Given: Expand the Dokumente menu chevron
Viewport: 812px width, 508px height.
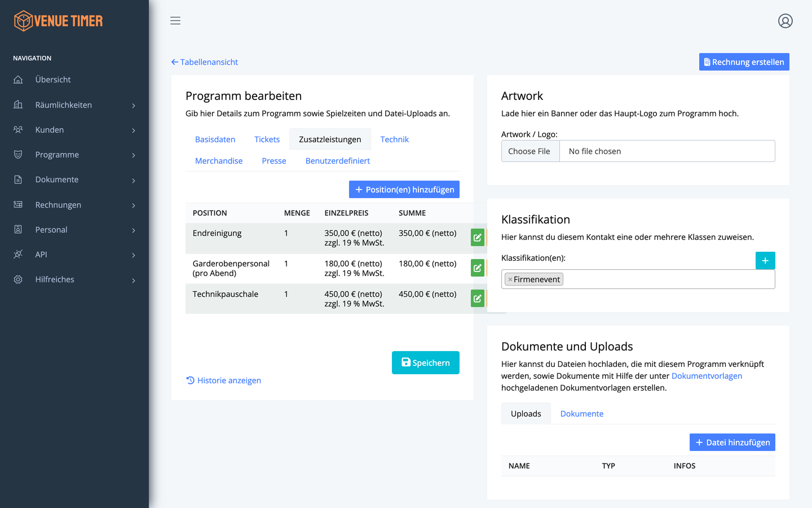Looking at the screenshot, I should [x=134, y=181].
